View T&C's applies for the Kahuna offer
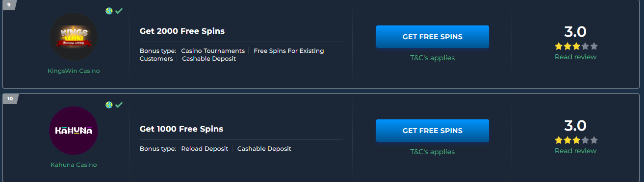This screenshot has height=182, width=644. 433,152
